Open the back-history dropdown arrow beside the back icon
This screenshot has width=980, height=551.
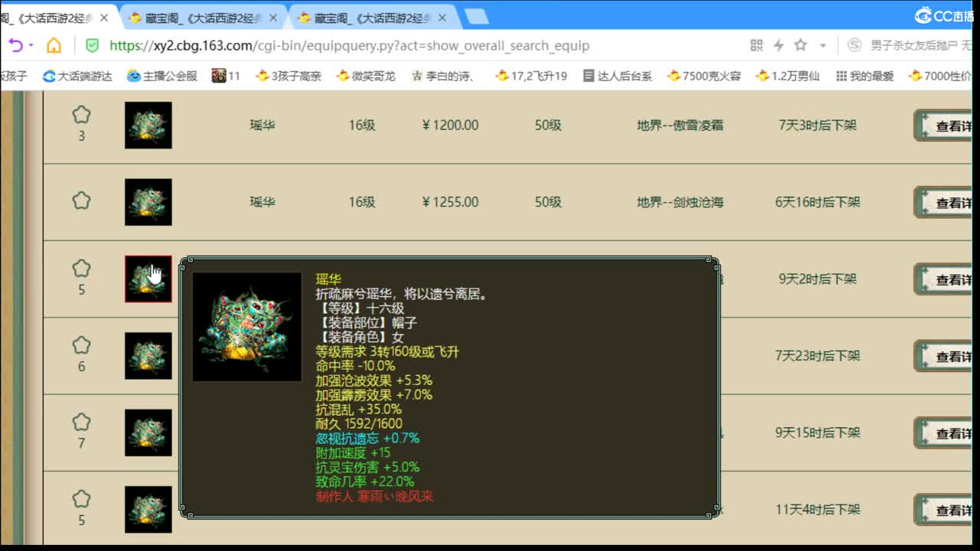click(31, 46)
